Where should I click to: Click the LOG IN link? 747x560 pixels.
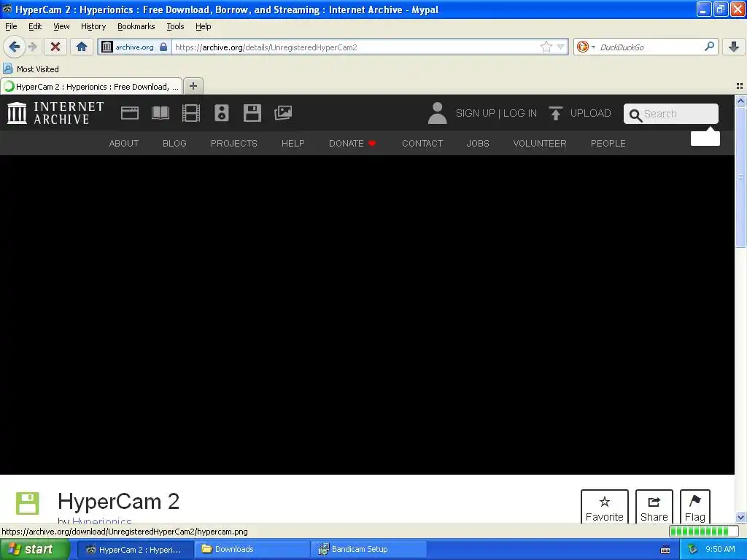click(519, 113)
